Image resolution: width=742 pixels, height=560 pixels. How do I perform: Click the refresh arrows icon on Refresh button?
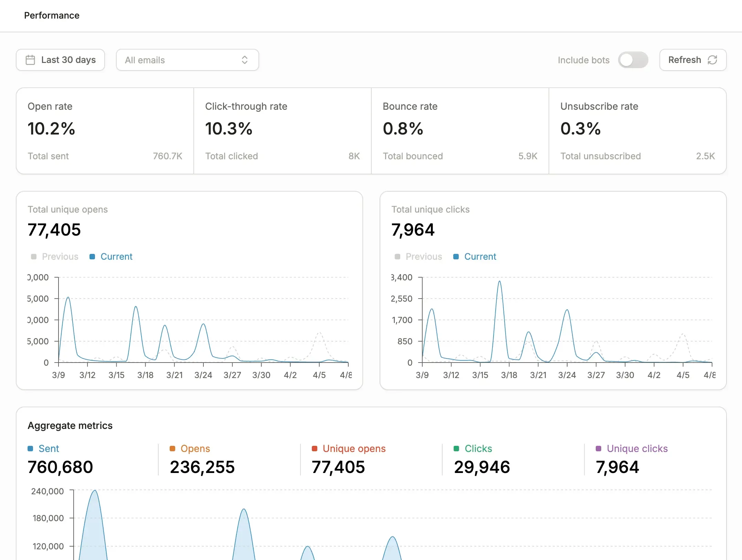tap(712, 60)
